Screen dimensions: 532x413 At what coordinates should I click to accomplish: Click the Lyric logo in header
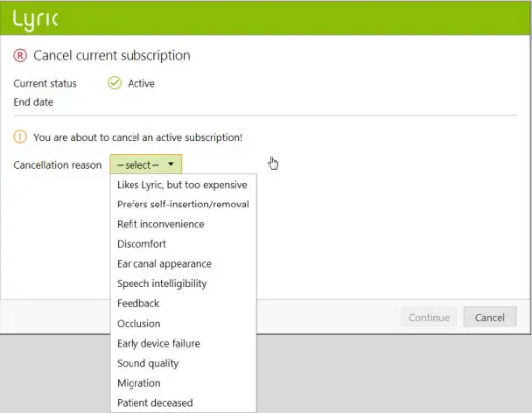(x=35, y=20)
